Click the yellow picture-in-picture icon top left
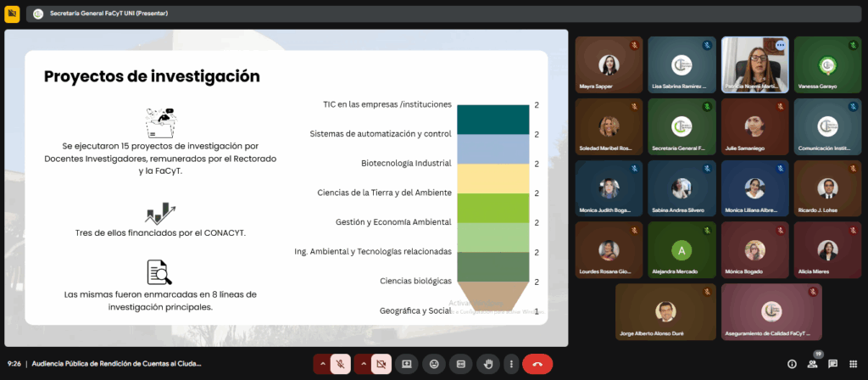 pos(12,14)
